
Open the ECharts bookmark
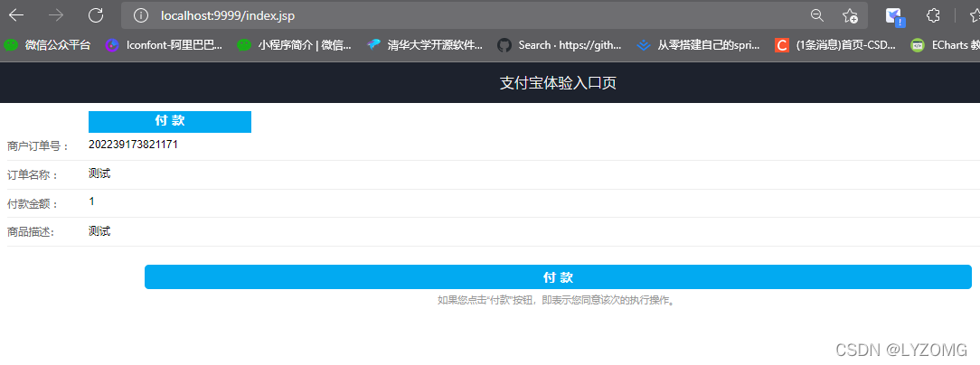[x=945, y=45]
